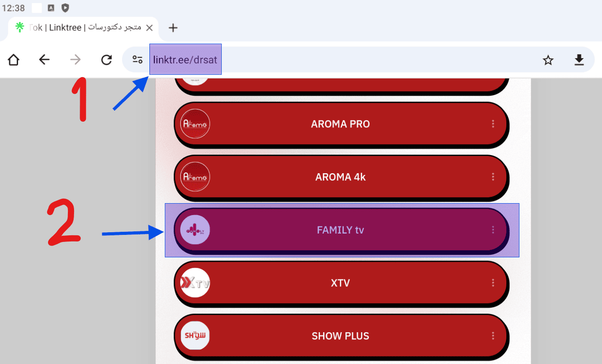Go back with the back arrow

45,60
